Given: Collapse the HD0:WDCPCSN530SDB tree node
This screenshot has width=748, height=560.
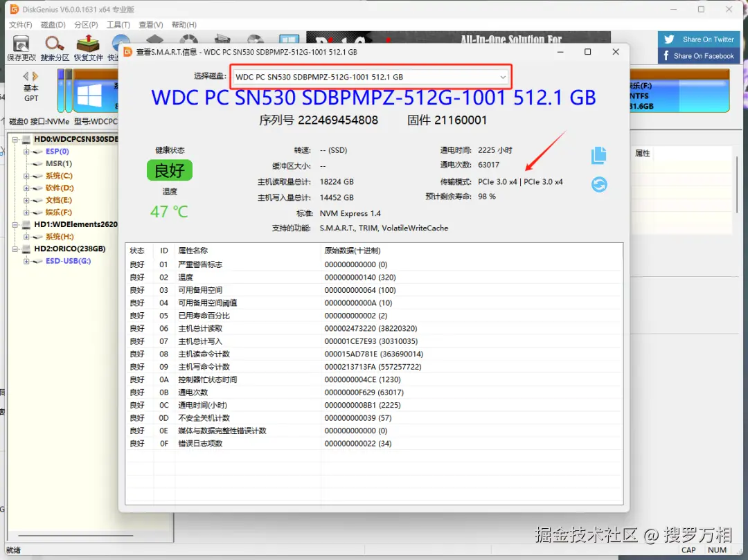Looking at the screenshot, I should (x=15, y=140).
